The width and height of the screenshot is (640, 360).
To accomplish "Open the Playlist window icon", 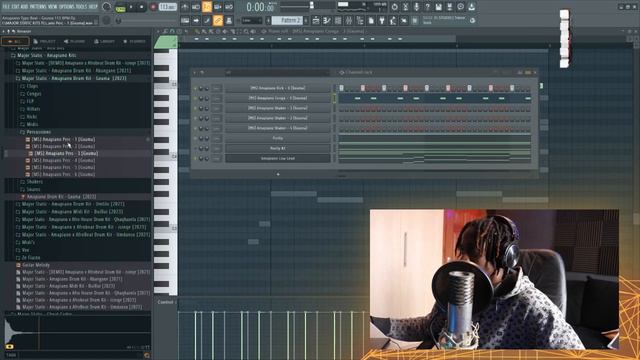I will tap(316, 20).
